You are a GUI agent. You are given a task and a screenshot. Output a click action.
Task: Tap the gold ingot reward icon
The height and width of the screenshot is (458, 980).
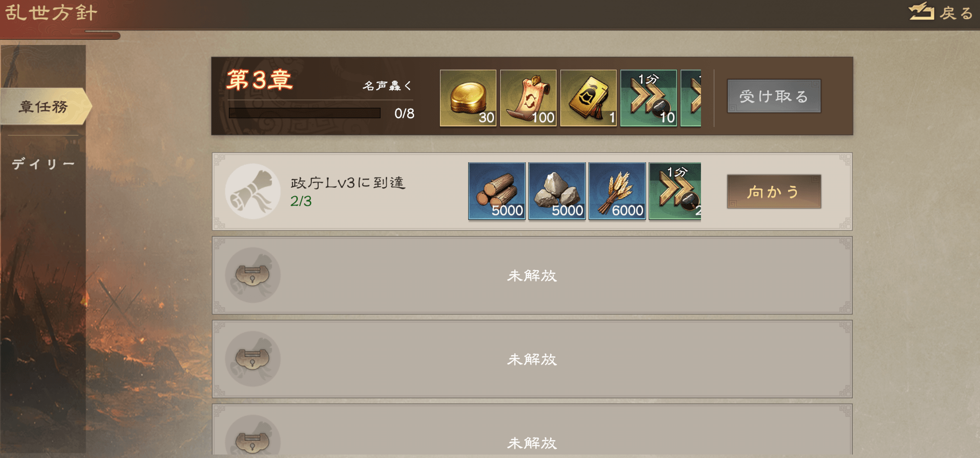(x=468, y=98)
